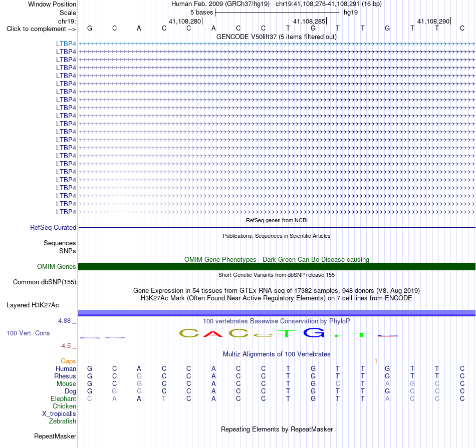
Task: Click the -4.5 lower PhyloP axis value
Action: tap(65, 346)
